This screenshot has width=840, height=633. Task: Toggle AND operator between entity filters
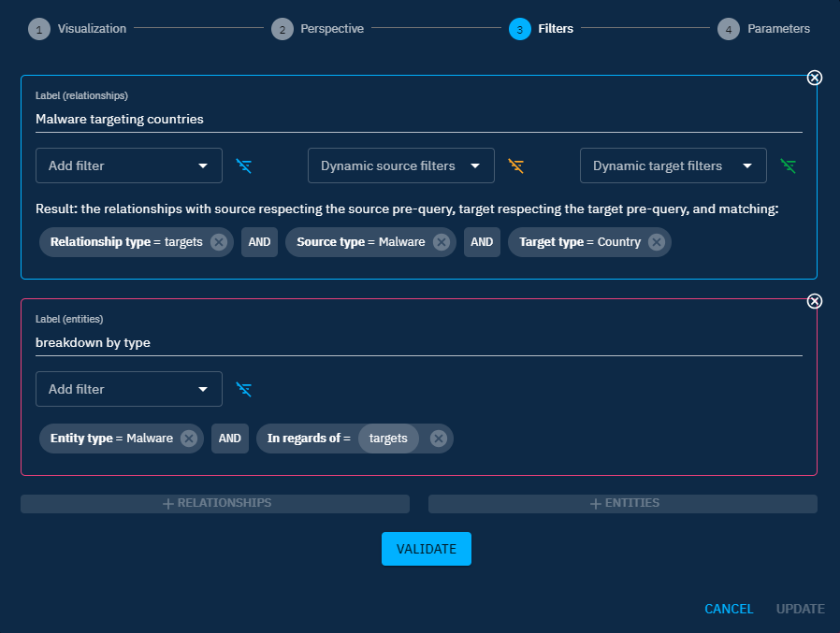[230, 439]
